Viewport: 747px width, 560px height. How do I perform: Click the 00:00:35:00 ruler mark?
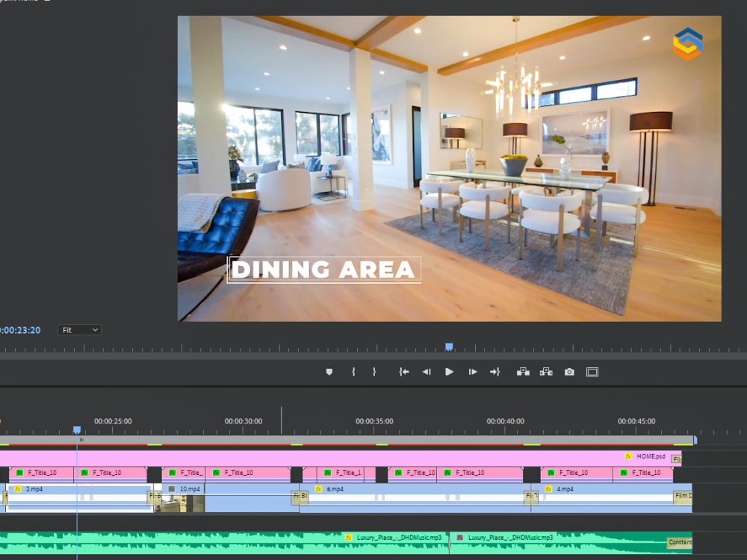[374, 421]
